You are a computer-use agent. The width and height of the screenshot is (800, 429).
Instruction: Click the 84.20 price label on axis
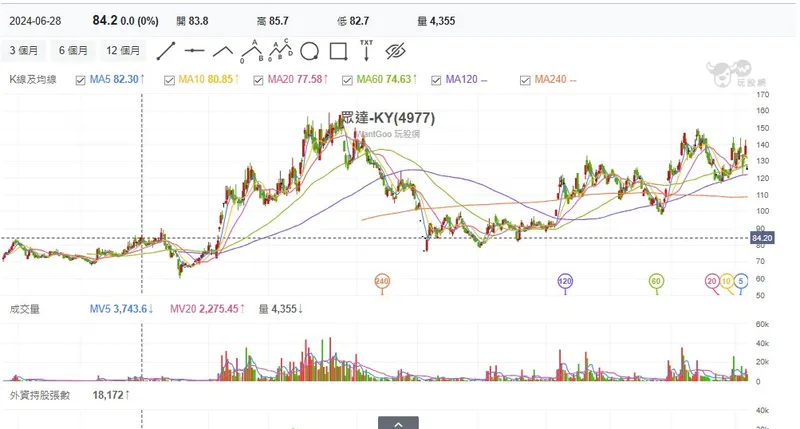pyautogui.click(x=762, y=238)
